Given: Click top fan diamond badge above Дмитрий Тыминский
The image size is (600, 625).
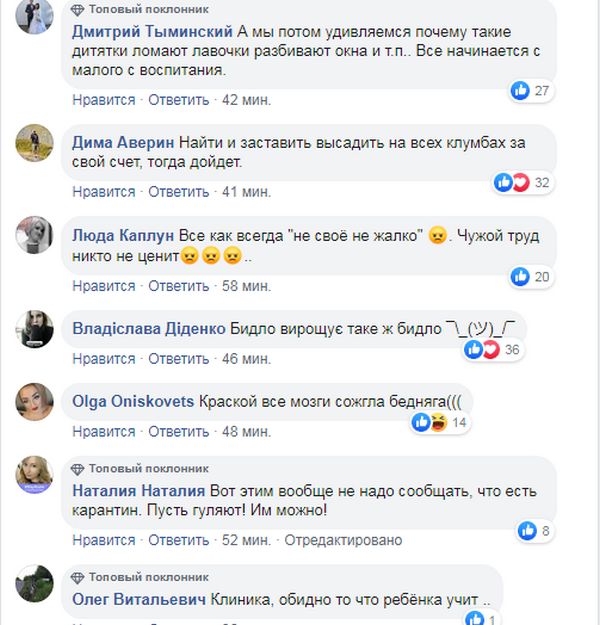Looking at the screenshot, I should (78, 8).
